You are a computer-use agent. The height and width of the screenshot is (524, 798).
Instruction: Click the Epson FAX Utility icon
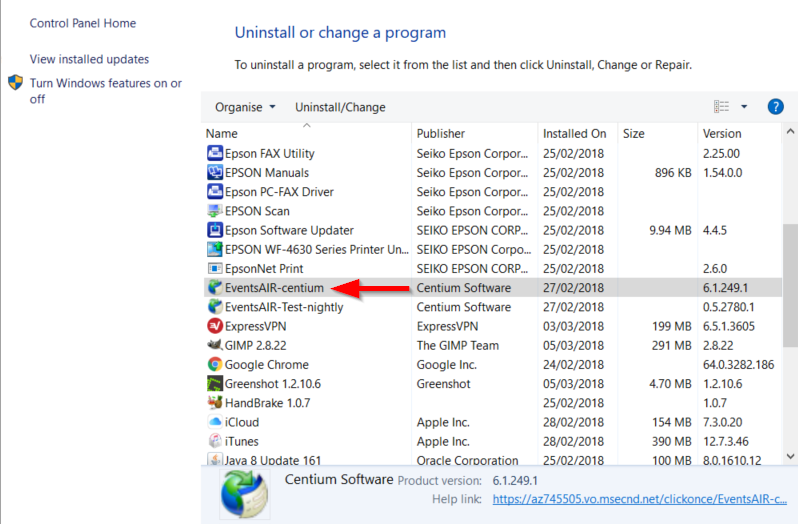coord(215,153)
